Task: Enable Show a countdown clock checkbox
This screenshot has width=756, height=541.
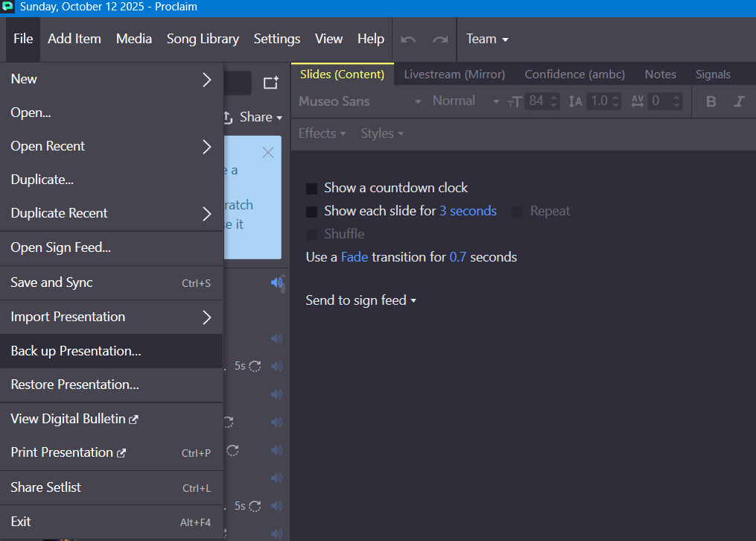Action: tap(311, 189)
